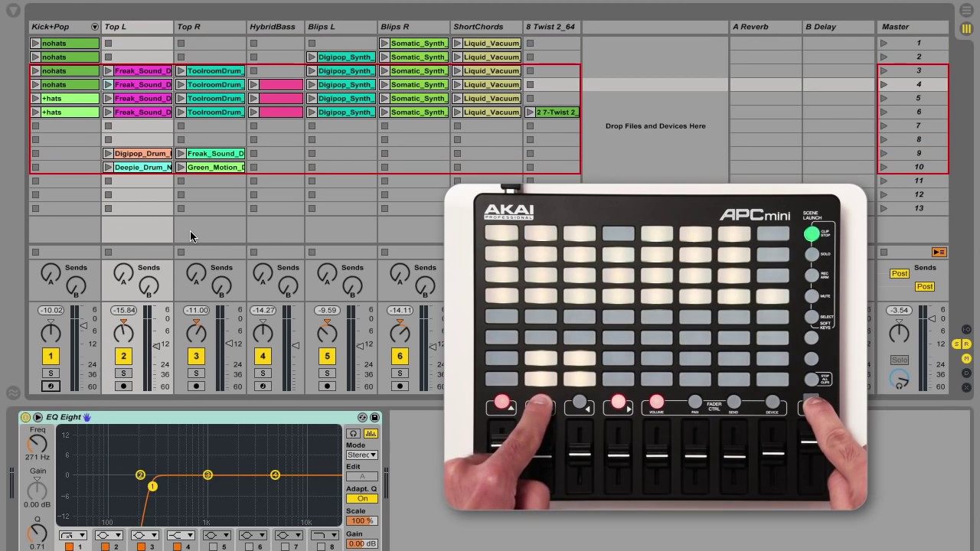Select the ShortChords track header
980x551 pixels.
[486, 27]
